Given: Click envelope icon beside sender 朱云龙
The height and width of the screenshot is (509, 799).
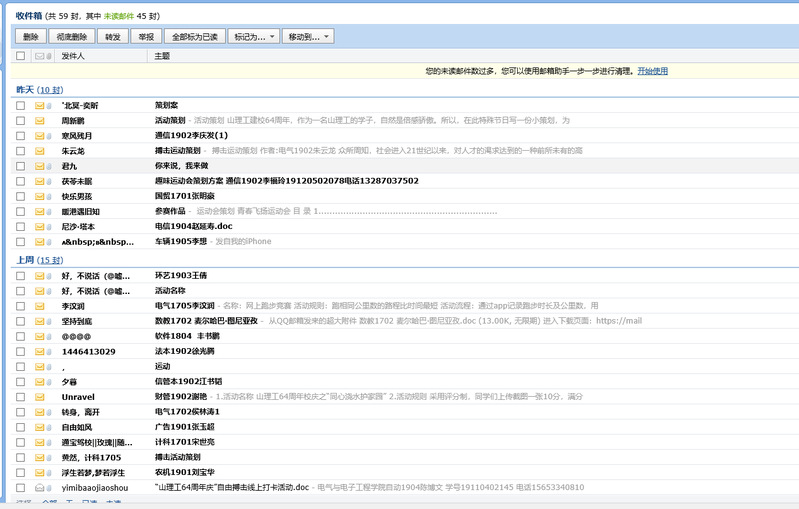Looking at the screenshot, I should [x=40, y=151].
